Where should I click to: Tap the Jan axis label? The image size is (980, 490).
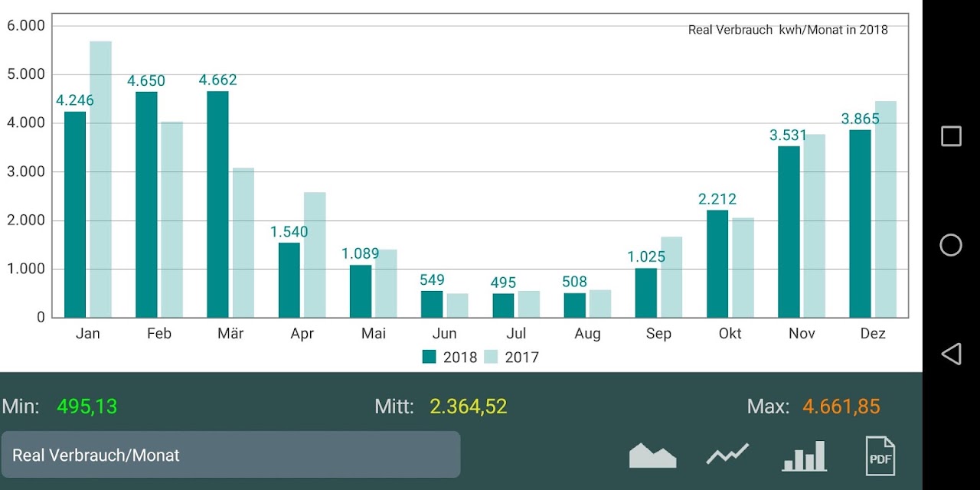tap(88, 334)
